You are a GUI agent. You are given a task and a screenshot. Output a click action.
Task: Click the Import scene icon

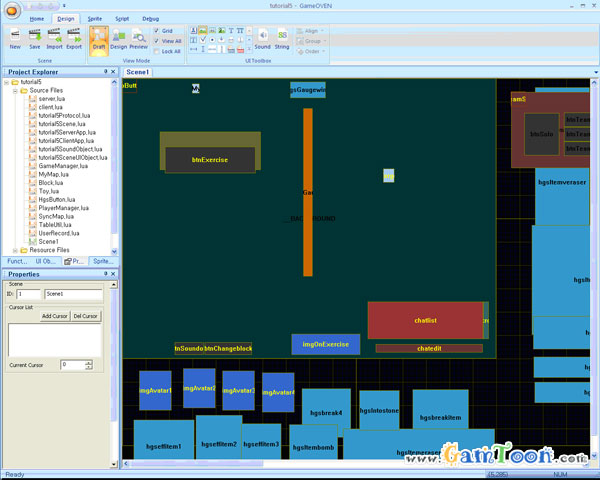pos(54,38)
